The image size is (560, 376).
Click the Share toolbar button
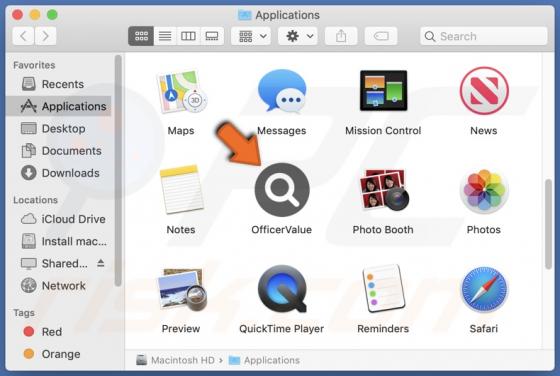[341, 36]
